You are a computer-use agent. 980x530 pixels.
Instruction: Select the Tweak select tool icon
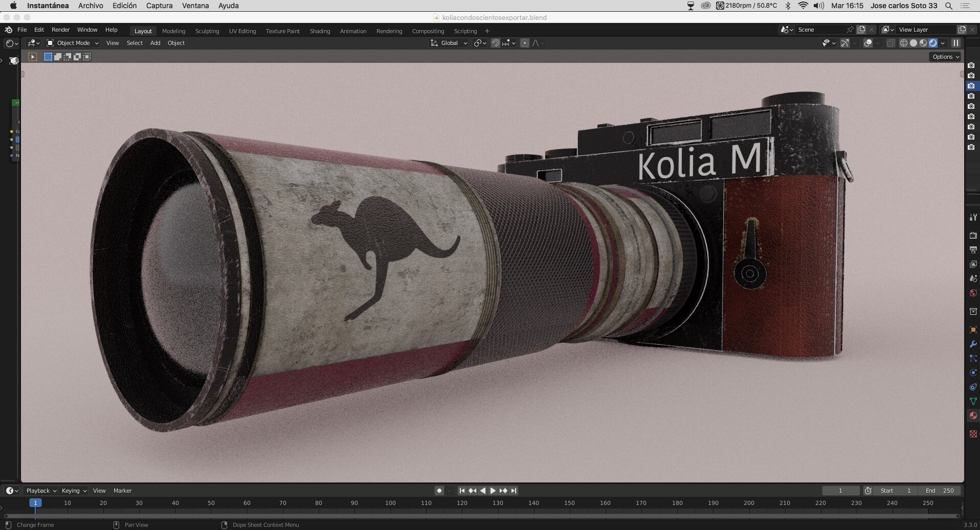(x=33, y=57)
